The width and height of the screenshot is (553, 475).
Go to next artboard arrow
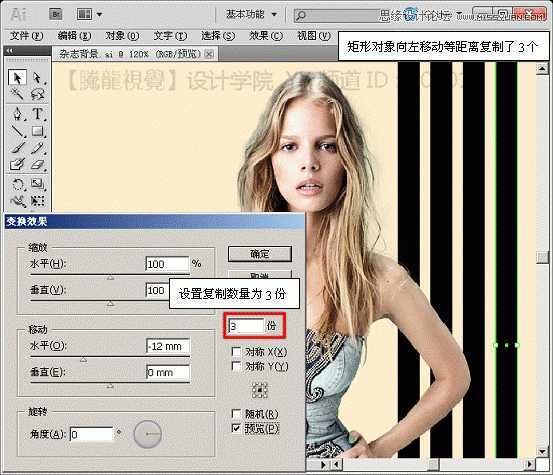[x=324, y=465]
